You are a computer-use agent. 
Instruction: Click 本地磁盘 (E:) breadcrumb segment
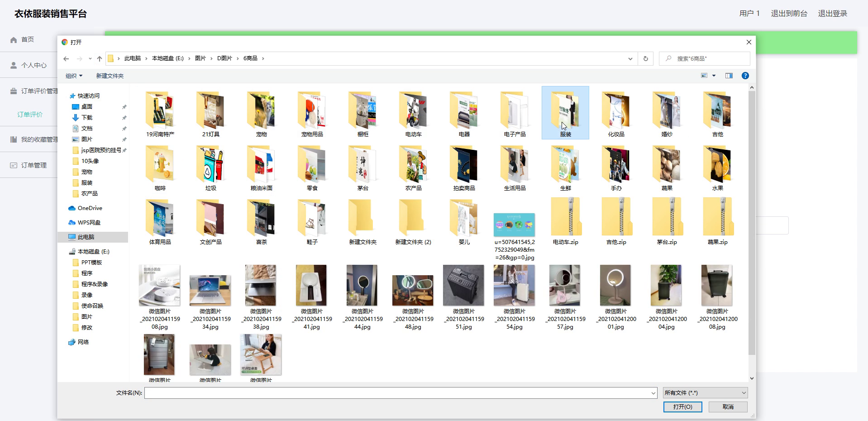tap(167, 58)
